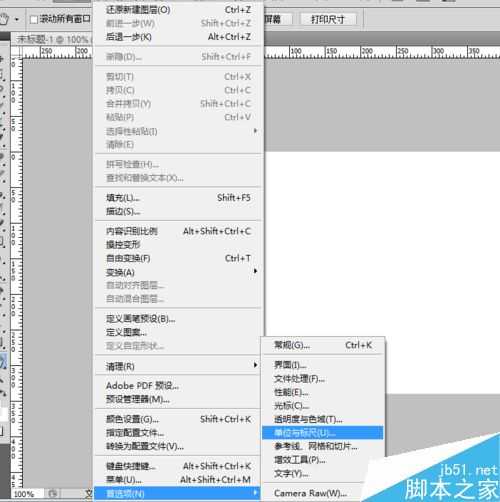The width and height of the screenshot is (500, 502).
Task: Click the 清除(E) menu entry
Action: point(178,144)
